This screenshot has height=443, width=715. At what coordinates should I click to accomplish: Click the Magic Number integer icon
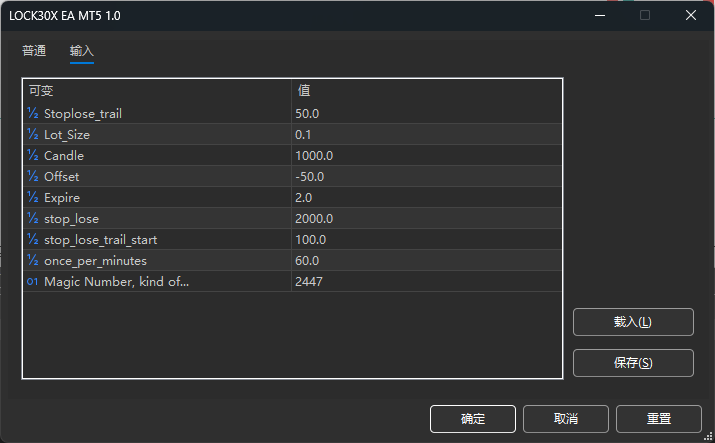[x=32, y=282]
